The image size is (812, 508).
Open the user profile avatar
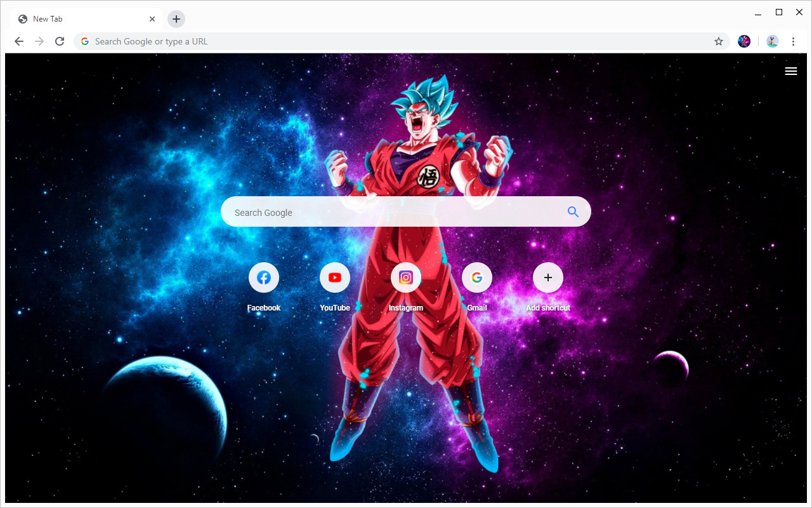(772, 41)
